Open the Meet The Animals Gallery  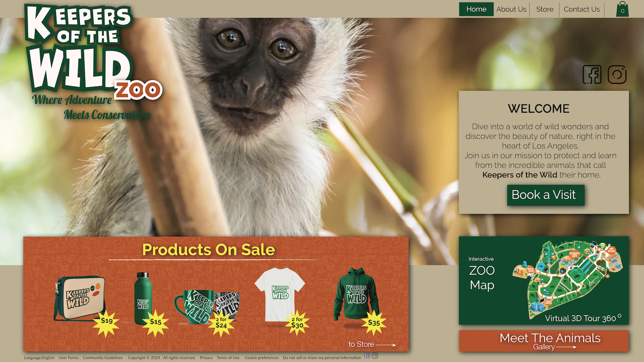tap(544, 341)
